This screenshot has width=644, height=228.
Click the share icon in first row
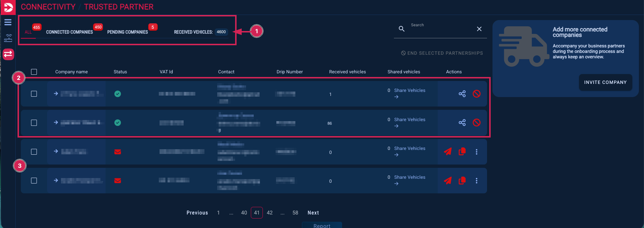click(462, 94)
